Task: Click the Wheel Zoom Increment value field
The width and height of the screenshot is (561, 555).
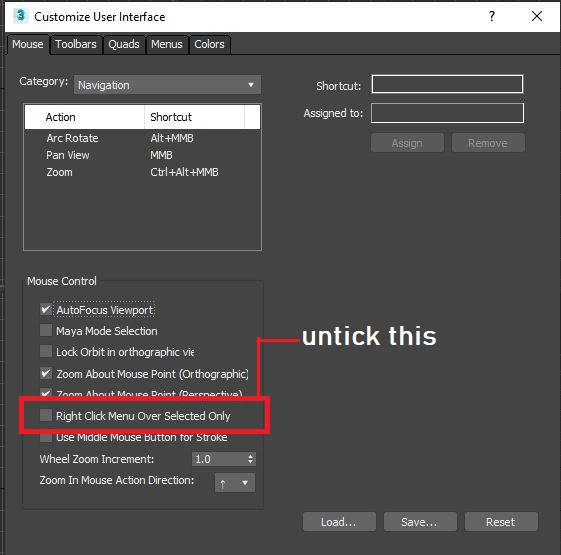Action: point(219,459)
